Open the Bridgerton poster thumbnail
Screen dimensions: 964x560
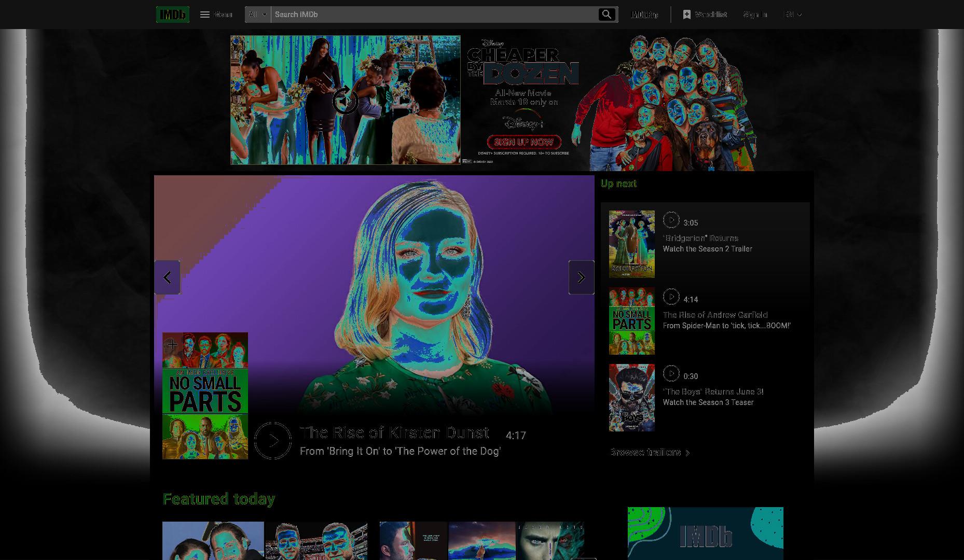tap(632, 244)
